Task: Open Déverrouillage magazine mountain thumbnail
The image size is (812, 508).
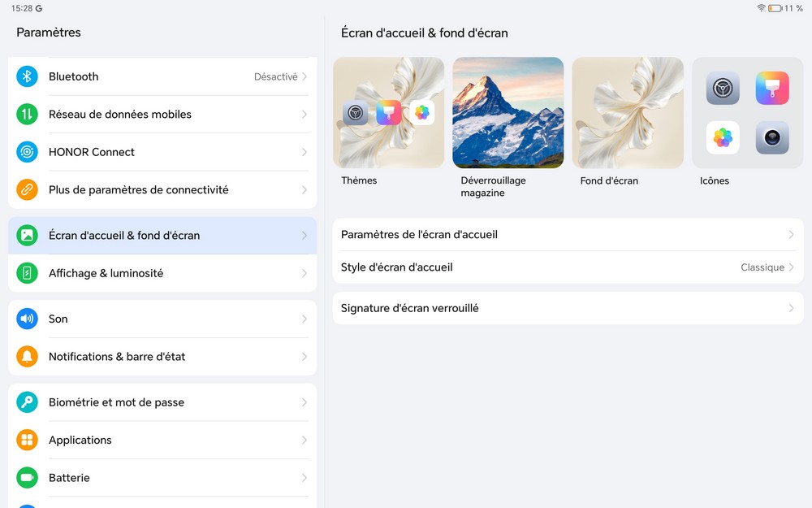Action: pyautogui.click(x=508, y=113)
